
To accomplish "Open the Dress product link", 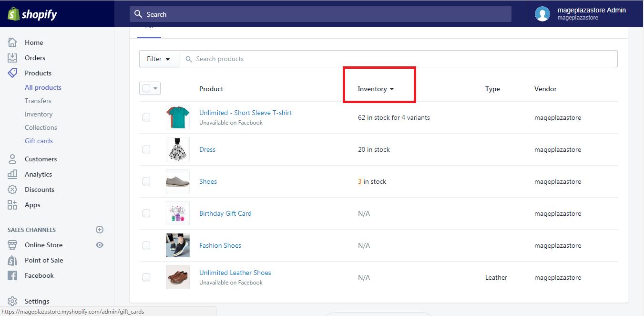I will (x=207, y=149).
